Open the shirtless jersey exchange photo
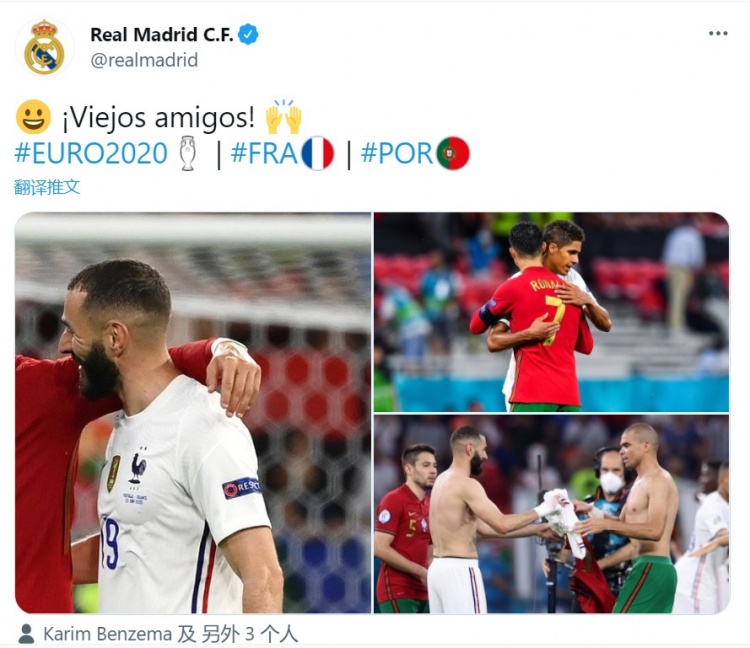The width and height of the screenshot is (750, 648). tap(551, 514)
